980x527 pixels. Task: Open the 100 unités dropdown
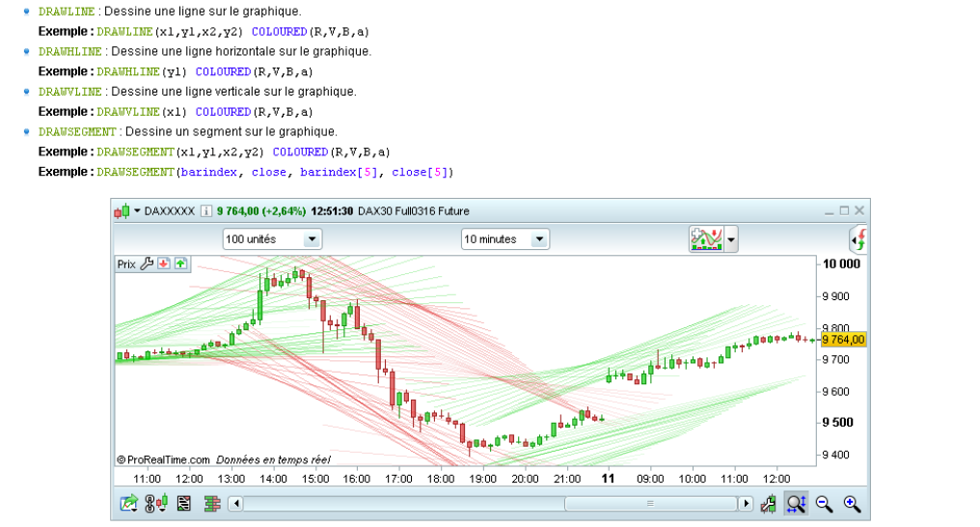pos(272,239)
